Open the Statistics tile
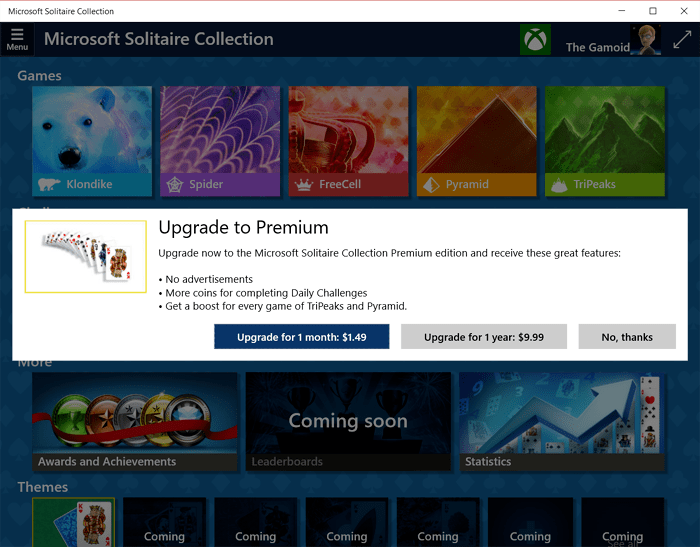The image size is (700, 547). (560, 420)
